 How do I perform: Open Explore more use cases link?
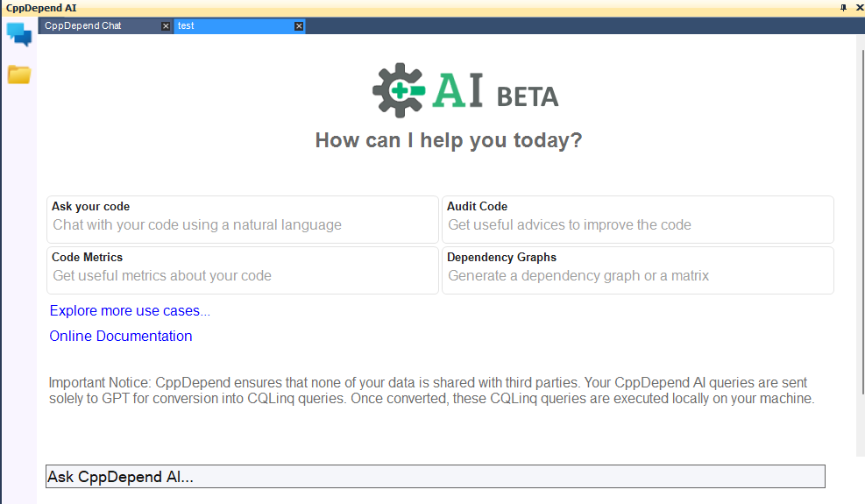130,311
